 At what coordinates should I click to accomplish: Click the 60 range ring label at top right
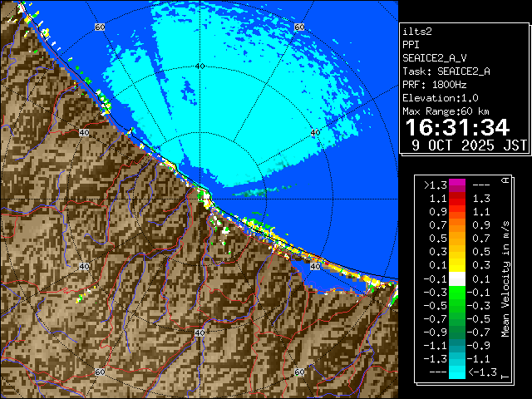coord(298,27)
